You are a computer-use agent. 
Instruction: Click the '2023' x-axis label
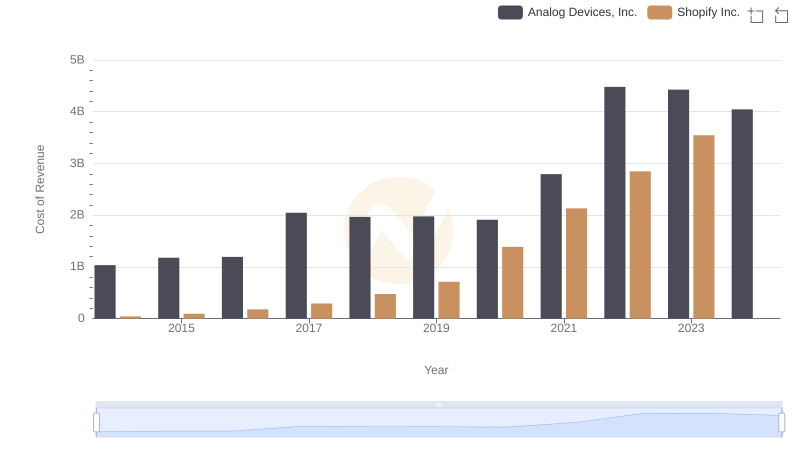tap(691, 328)
